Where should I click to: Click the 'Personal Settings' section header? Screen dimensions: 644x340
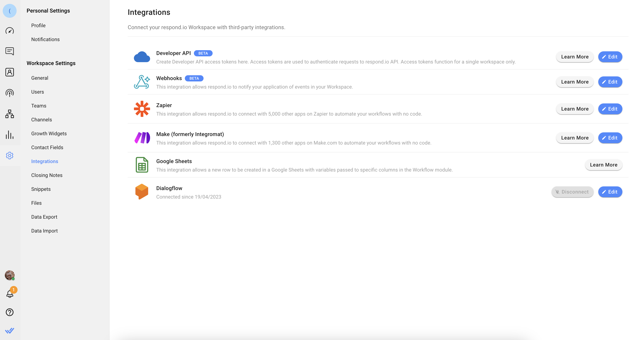[x=48, y=10]
